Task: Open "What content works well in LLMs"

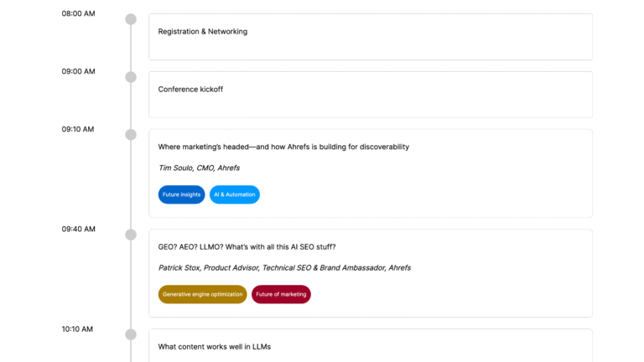Action: 214,346
